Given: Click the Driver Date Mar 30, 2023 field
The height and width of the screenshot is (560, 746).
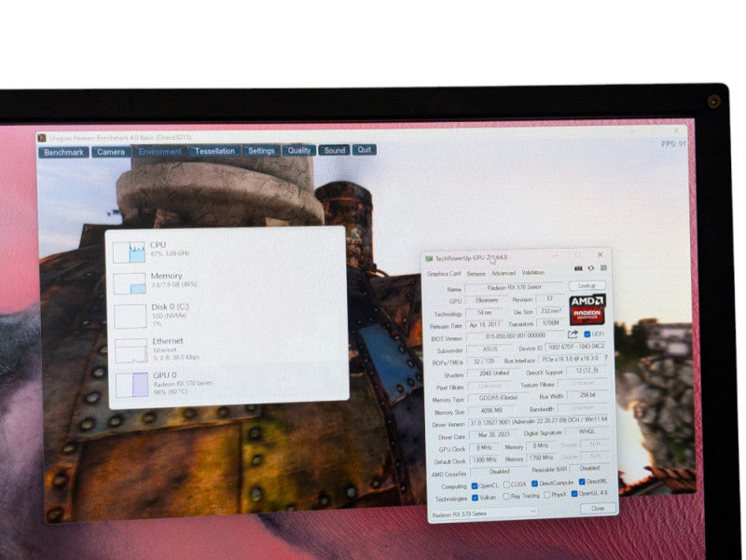Looking at the screenshot, I should (493, 434).
